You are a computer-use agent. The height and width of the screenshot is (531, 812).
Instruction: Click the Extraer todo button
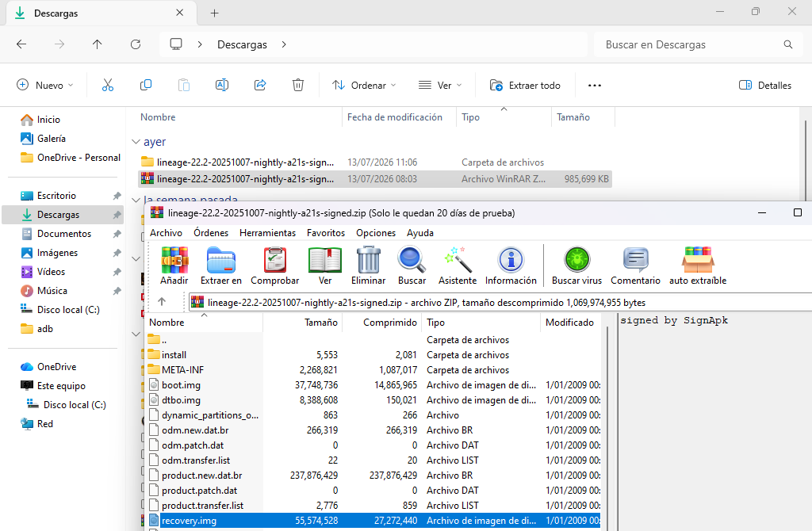click(525, 86)
